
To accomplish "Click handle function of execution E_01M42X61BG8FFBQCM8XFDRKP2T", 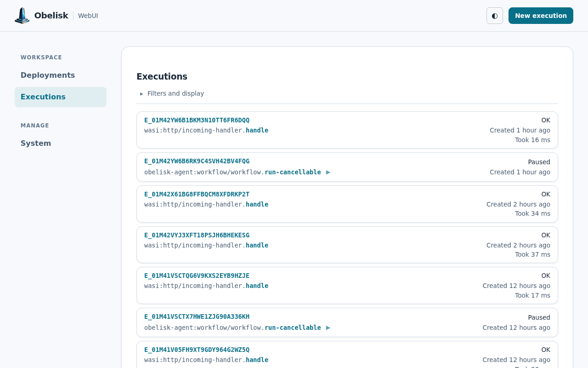I will click(257, 204).
